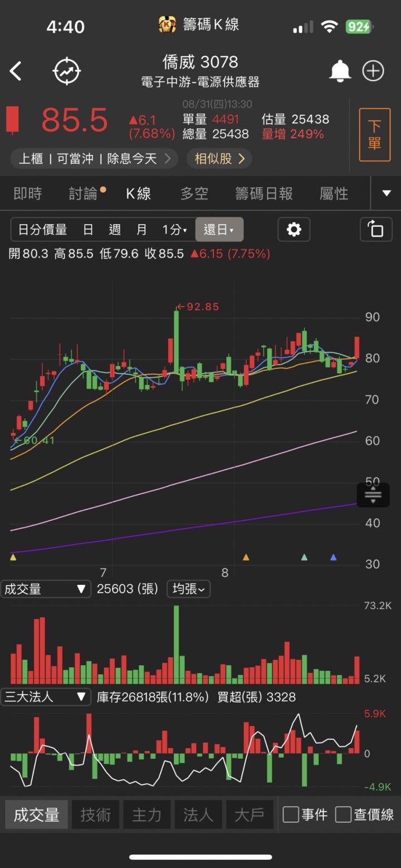Tap the rotate screen icon

coord(376,230)
